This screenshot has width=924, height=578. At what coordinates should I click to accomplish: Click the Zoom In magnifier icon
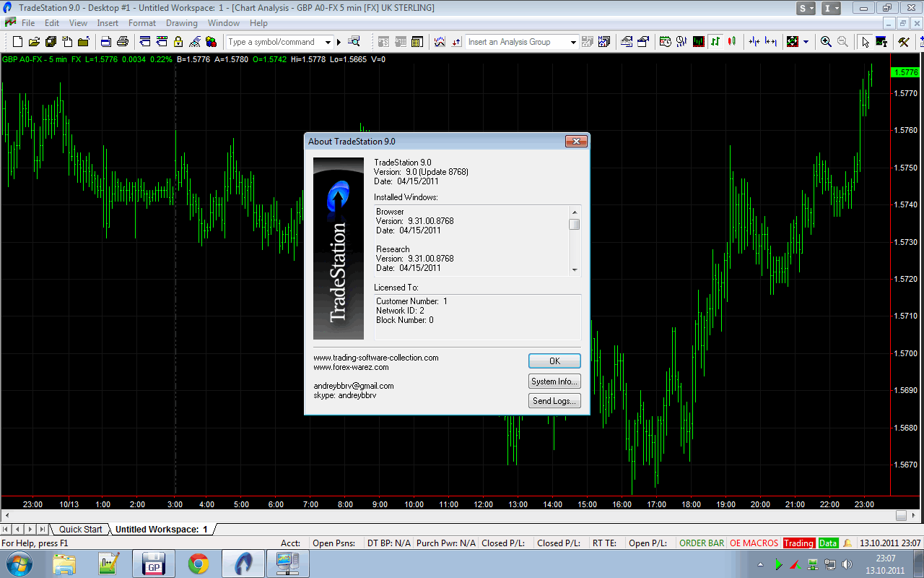click(826, 42)
